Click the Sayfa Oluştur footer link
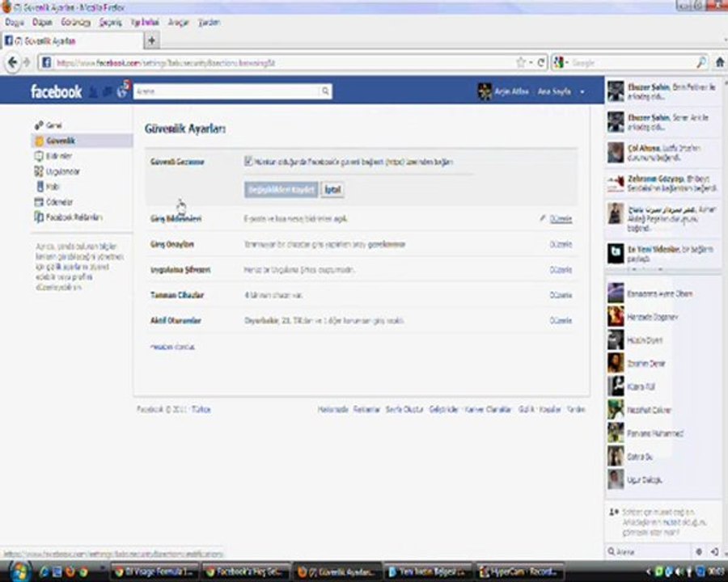The width and height of the screenshot is (728, 582). (x=404, y=409)
